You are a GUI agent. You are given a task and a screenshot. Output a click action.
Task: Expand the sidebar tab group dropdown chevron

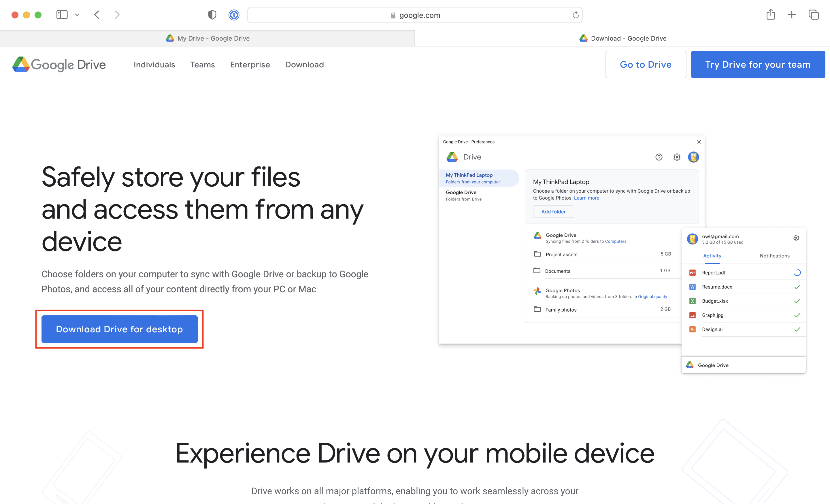click(x=77, y=15)
